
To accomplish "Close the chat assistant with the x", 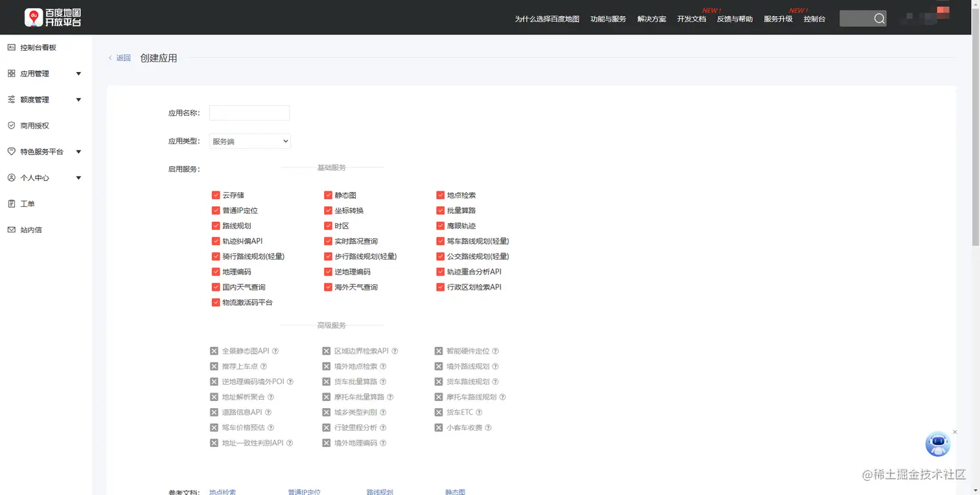I will click(x=955, y=431).
